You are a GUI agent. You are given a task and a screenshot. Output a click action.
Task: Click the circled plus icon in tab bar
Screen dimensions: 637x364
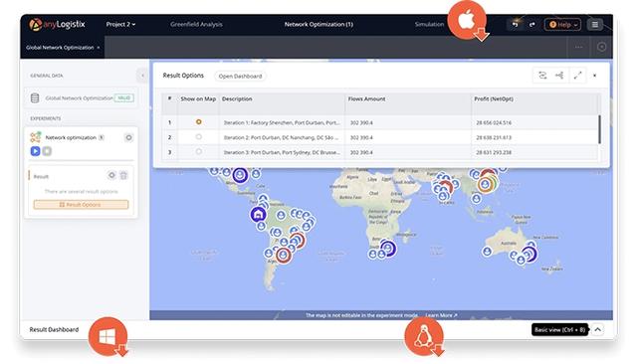(601, 47)
